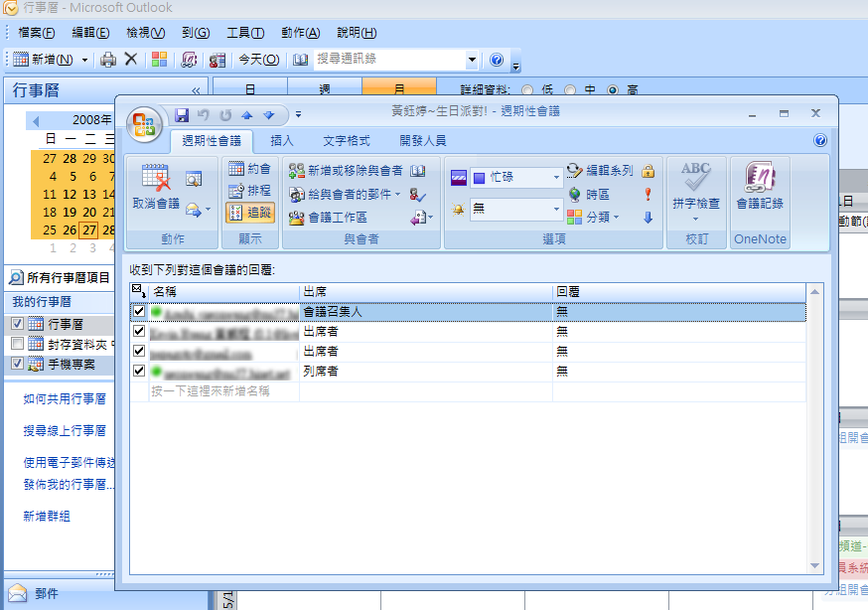Delete item with X icon in Outlook toolbar
868x610 pixels.
[131, 59]
